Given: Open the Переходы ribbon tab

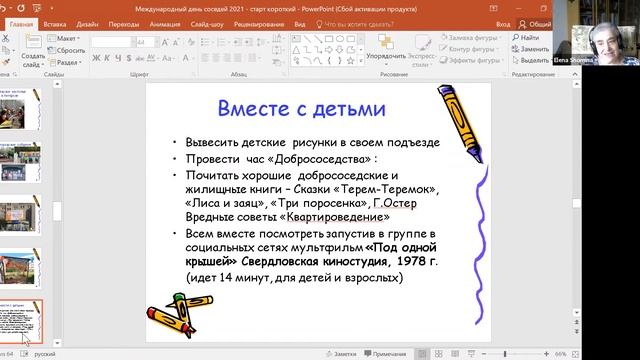Looking at the screenshot, I should (124, 24).
